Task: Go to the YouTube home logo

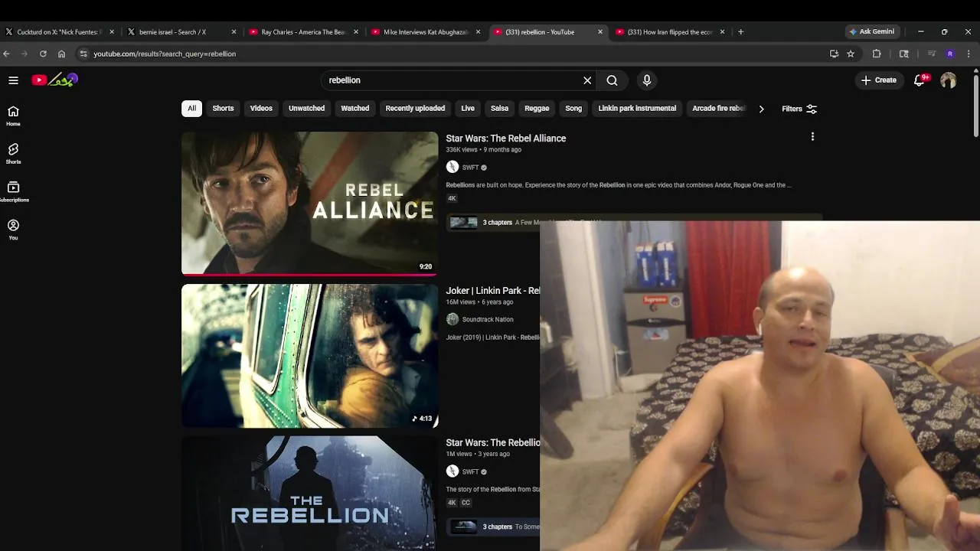Action: tap(54, 80)
